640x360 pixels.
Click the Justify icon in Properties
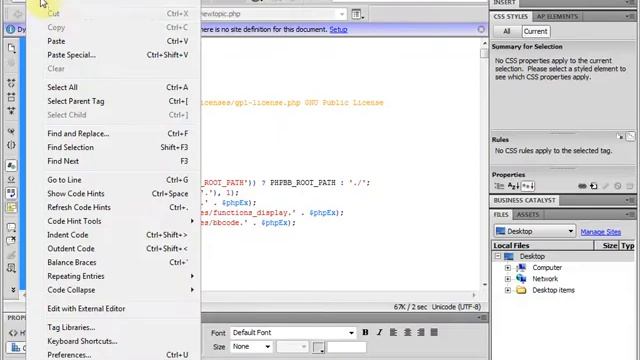click(434, 333)
